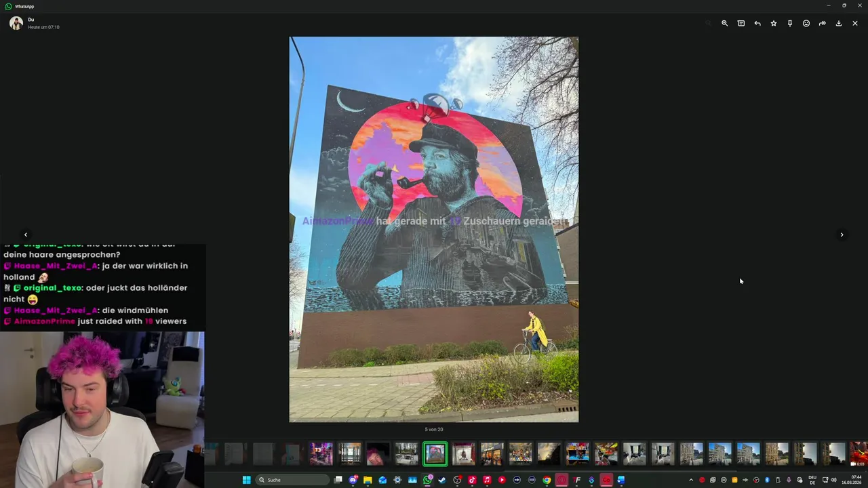This screenshot has width=868, height=488.
Task: Click "Heute um 07:10" timestamp
Action: (x=43, y=27)
